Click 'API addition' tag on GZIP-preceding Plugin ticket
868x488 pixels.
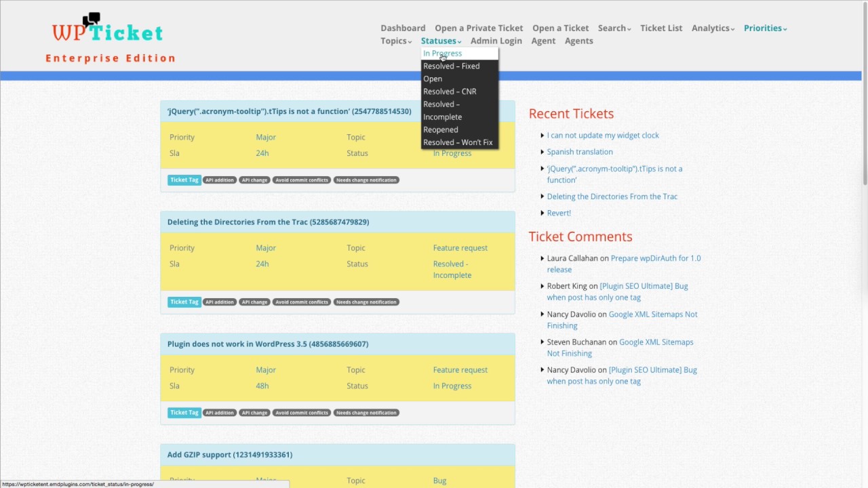[220, 413]
